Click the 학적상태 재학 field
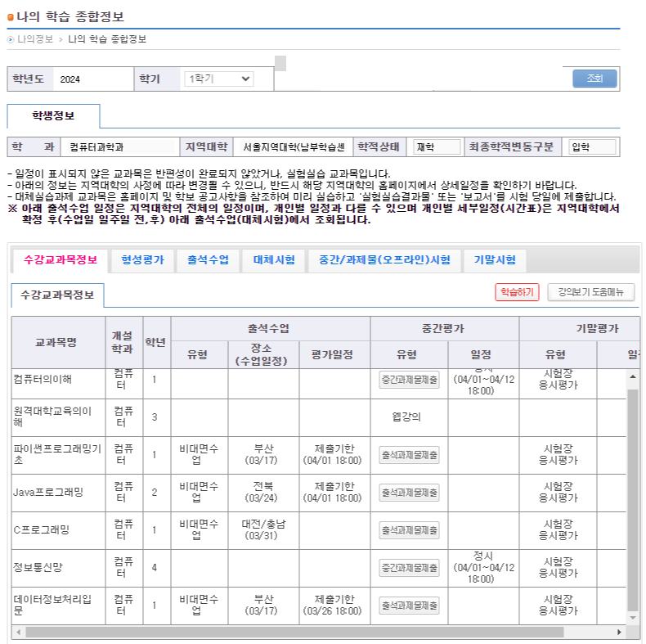646x644 pixels. click(x=437, y=147)
